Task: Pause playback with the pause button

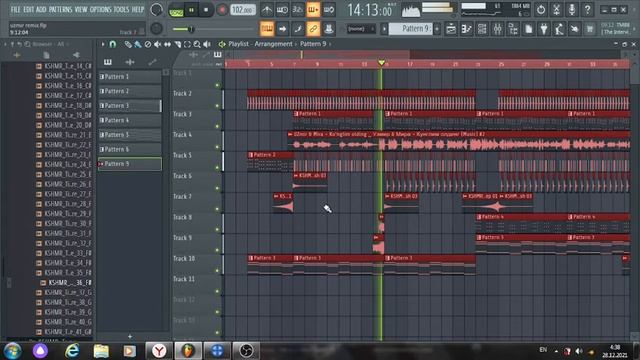Action: (x=191, y=10)
